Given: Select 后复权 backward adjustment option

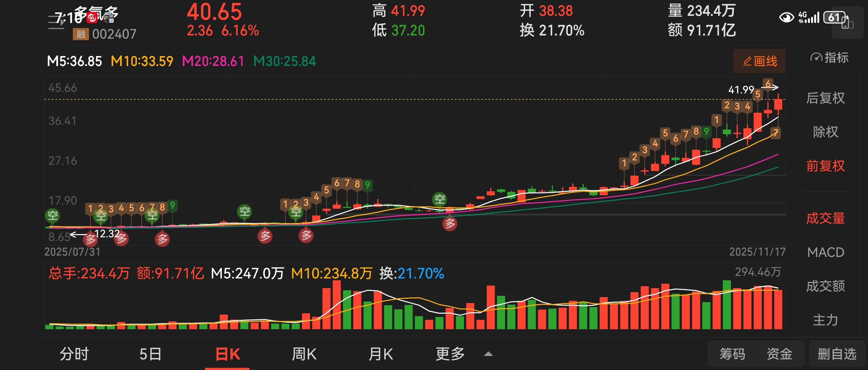Looking at the screenshot, I should 825,98.
